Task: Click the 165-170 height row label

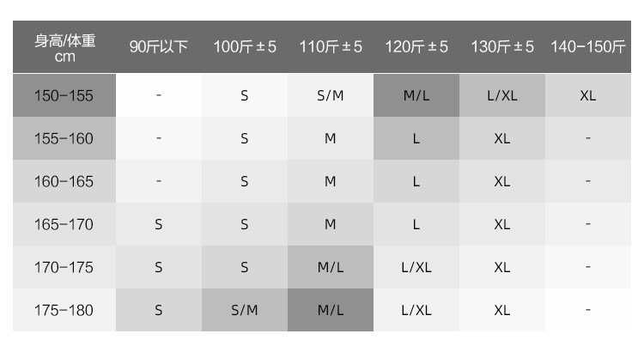Action: [64, 224]
